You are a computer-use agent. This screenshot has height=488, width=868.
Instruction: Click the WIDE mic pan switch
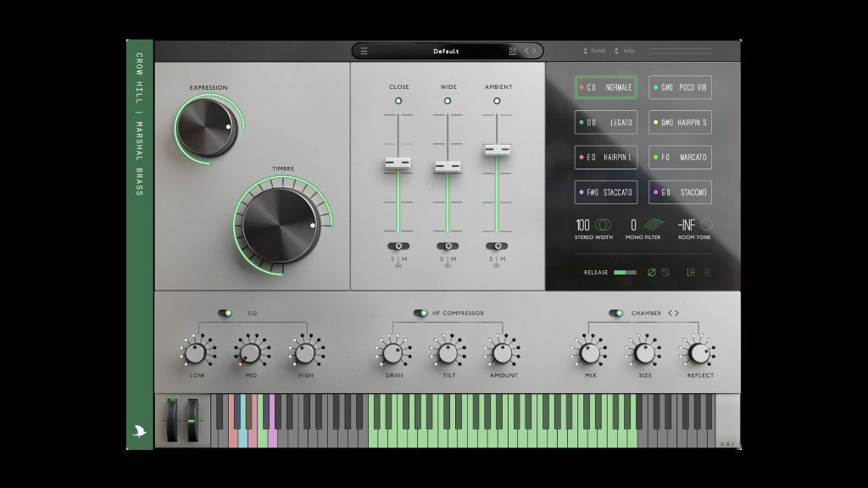448,247
